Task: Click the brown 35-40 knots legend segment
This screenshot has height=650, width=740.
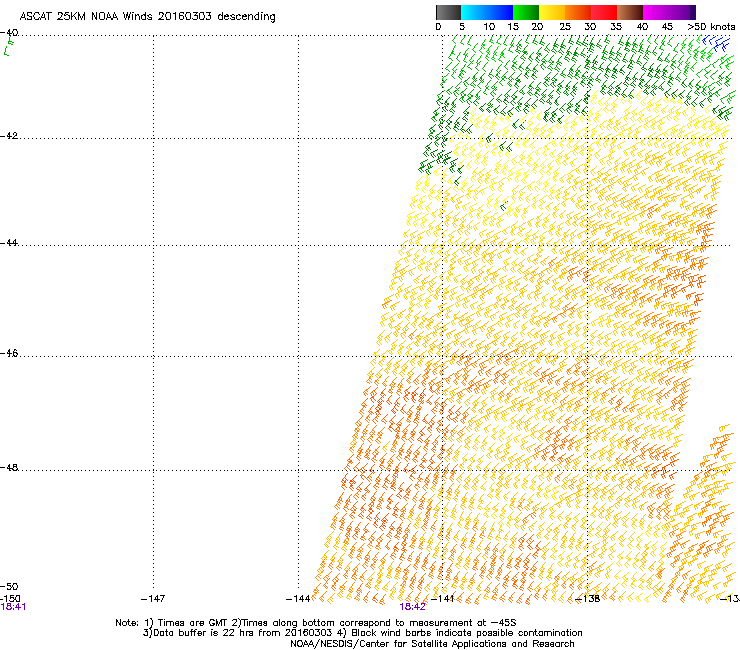Action: 630,12
